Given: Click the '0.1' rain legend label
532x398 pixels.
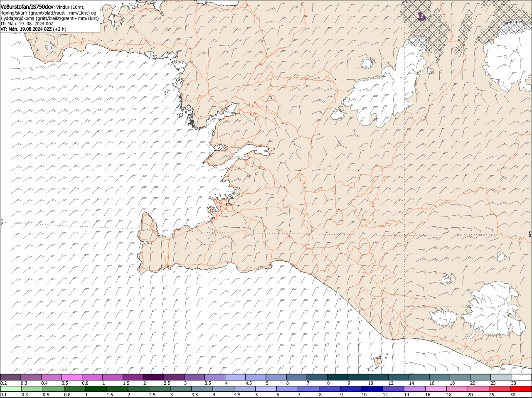Looking at the screenshot, I should point(3,395).
